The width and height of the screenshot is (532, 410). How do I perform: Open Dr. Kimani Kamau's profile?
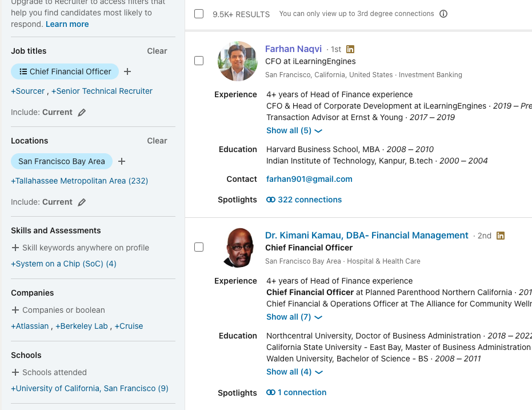point(366,235)
